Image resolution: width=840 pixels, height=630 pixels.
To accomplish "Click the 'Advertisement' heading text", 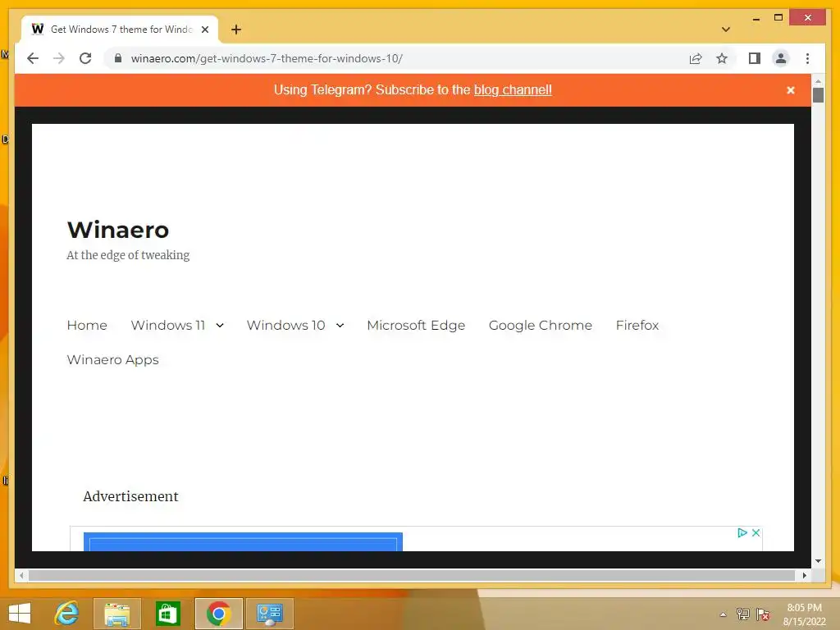I will (130, 496).
